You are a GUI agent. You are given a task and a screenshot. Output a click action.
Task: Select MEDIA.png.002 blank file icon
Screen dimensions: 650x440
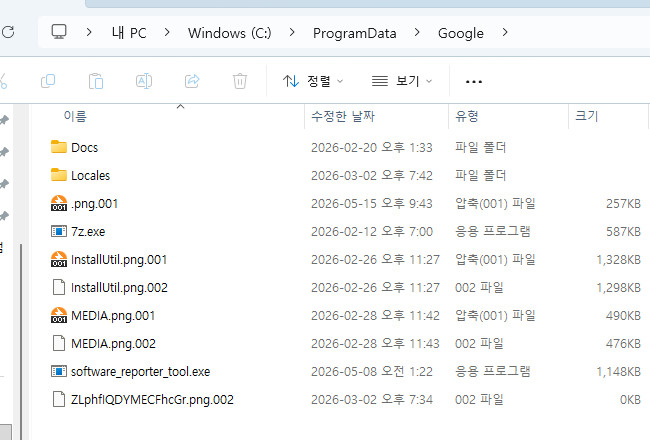tap(59, 343)
